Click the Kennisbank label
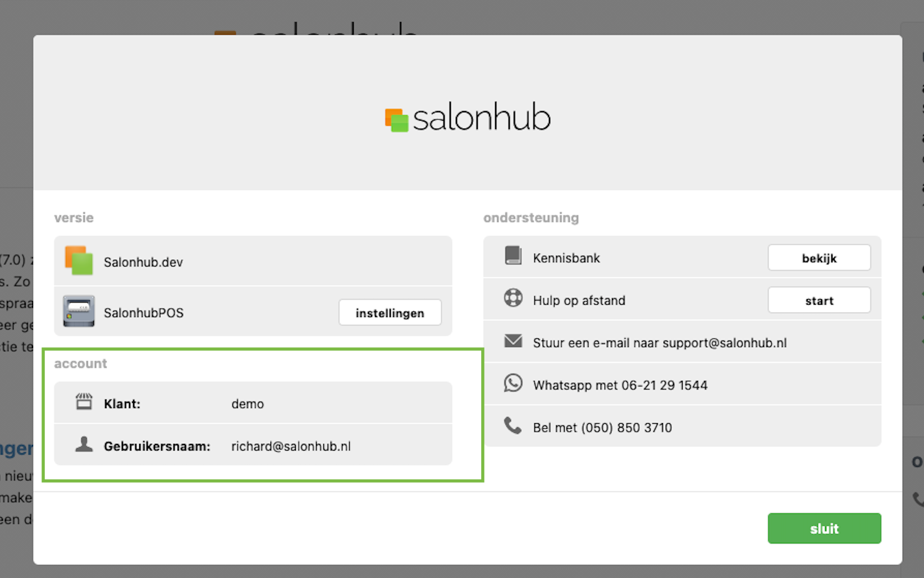Image resolution: width=924 pixels, height=578 pixels. tap(566, 258)
